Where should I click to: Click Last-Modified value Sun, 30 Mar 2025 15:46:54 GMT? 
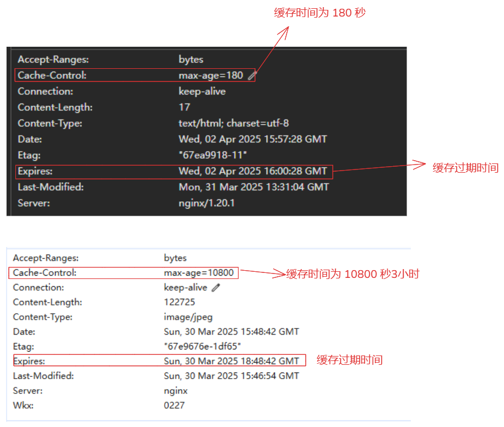tap(231, 376)
